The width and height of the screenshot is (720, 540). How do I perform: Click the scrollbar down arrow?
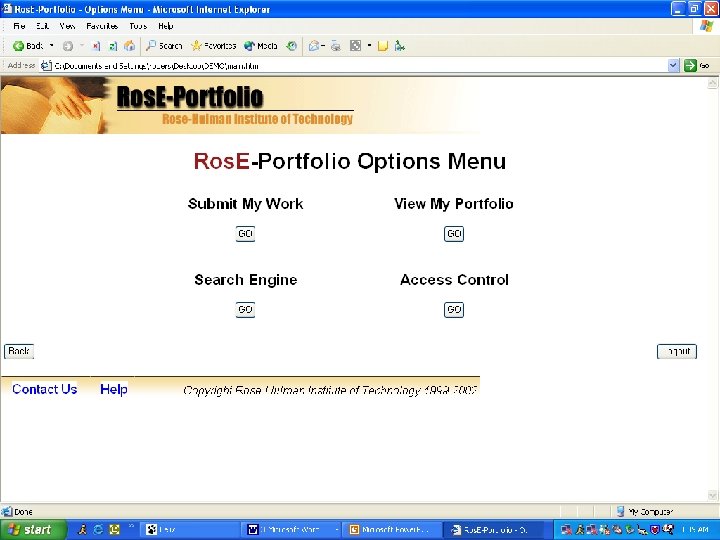[712, 495]
